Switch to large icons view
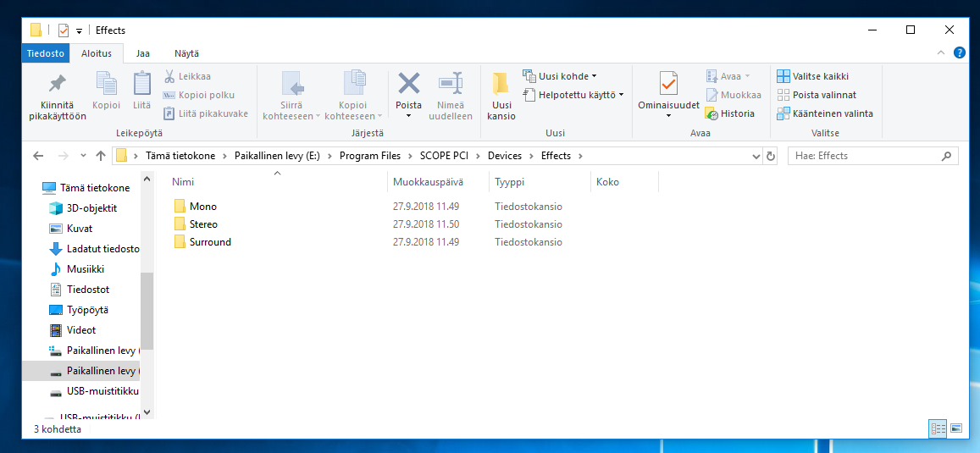 click(x=956, y=428)
